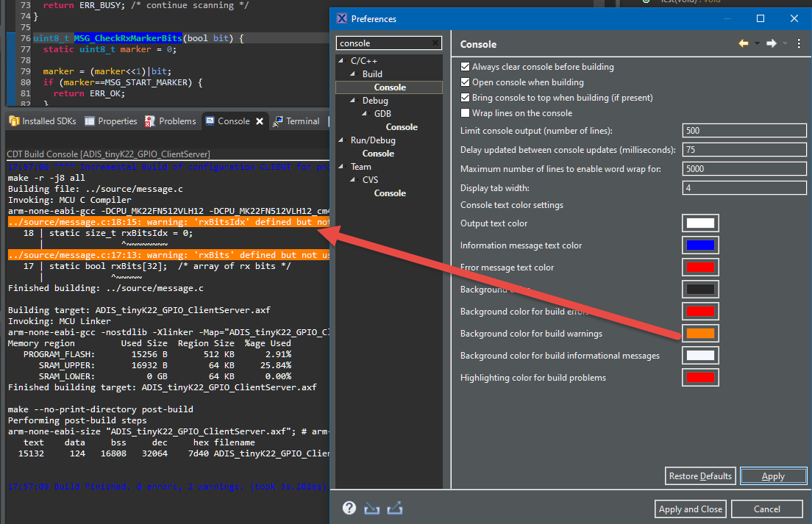Click the export preferences icon

(395, 508)
